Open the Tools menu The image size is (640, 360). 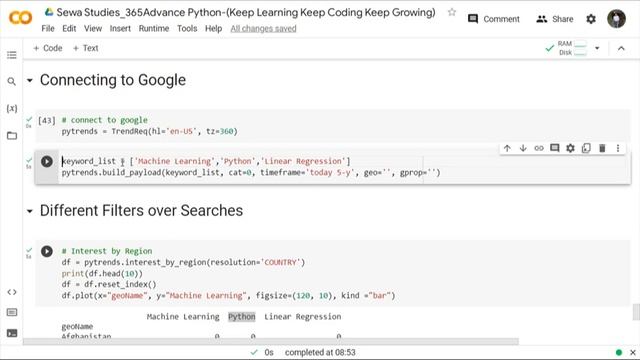pos(187,29)
